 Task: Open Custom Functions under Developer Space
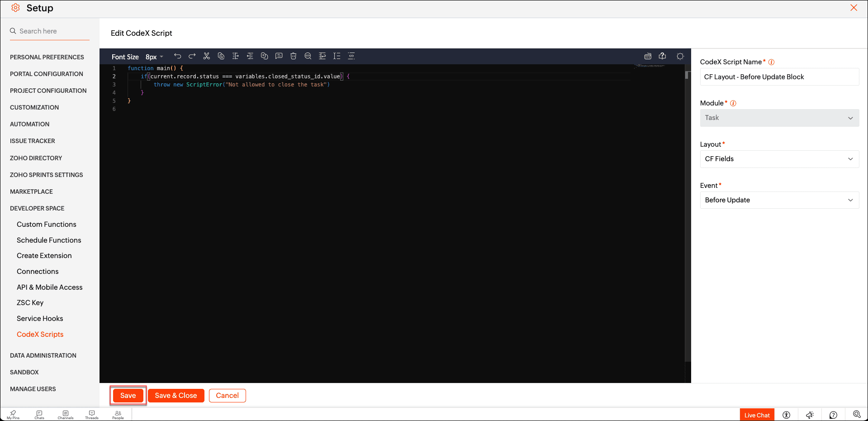[47, 225]
